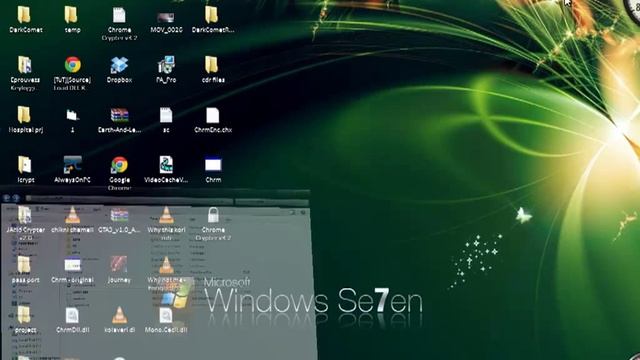Play the Why this kol... VLC file
The width and height of the screenshot is (640, 360).
(x=166, y=215)
